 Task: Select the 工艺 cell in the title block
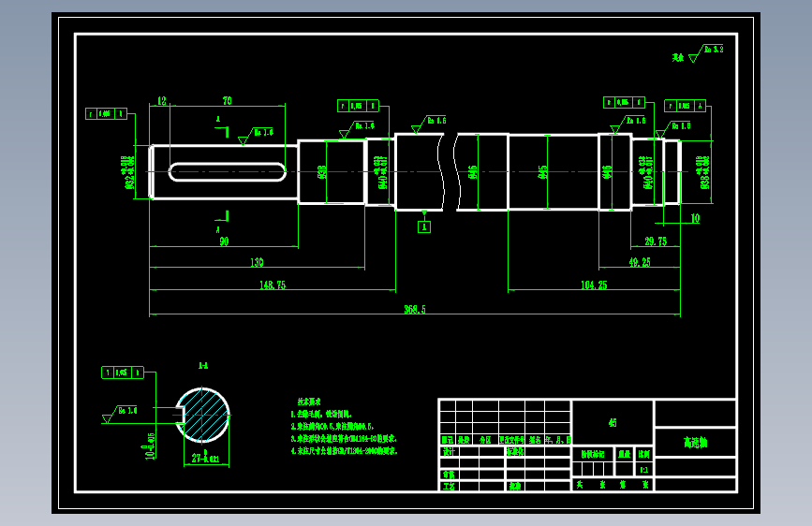[x=449, y=486]
